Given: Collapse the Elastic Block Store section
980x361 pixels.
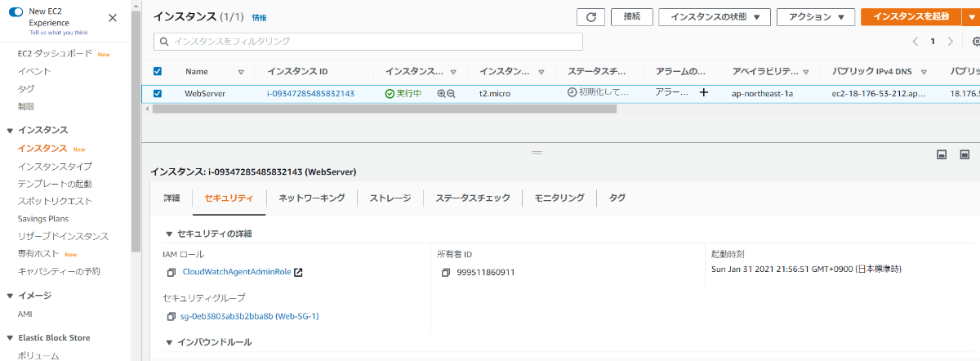Looking at the screenshot, I should click(10, 337).
